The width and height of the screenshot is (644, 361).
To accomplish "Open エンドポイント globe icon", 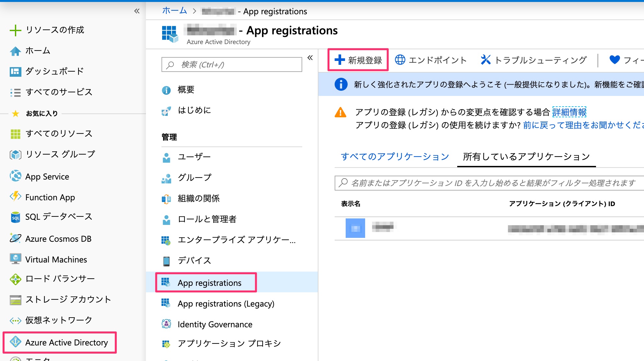I will 400,60.
